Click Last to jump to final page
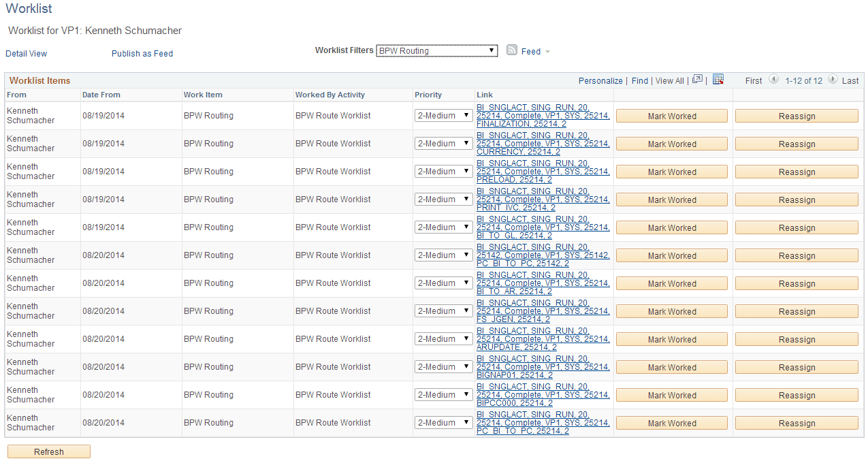 tap(849, 80)
